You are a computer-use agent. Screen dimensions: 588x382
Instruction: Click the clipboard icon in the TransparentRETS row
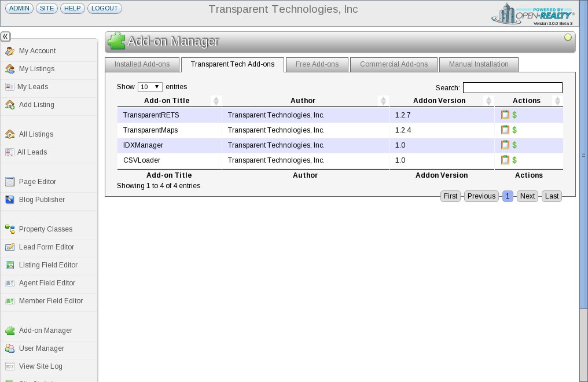(505, 115)
